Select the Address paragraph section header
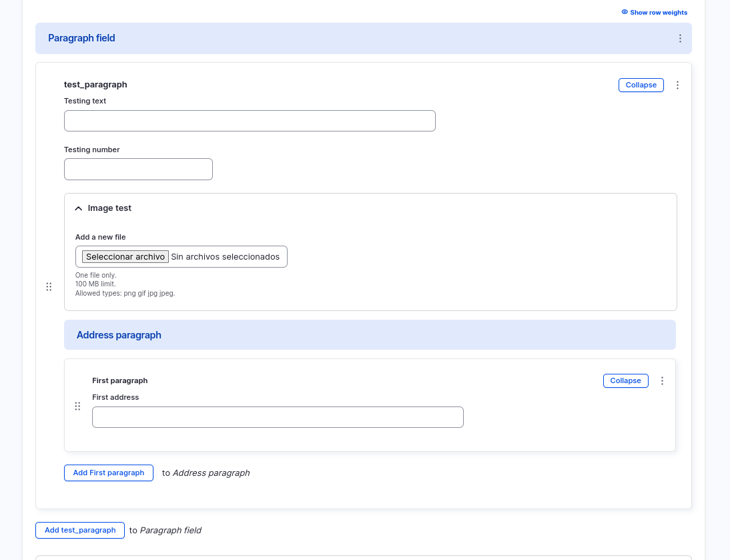The height and width of the screenshot is (560, 730). click(119, 334)
